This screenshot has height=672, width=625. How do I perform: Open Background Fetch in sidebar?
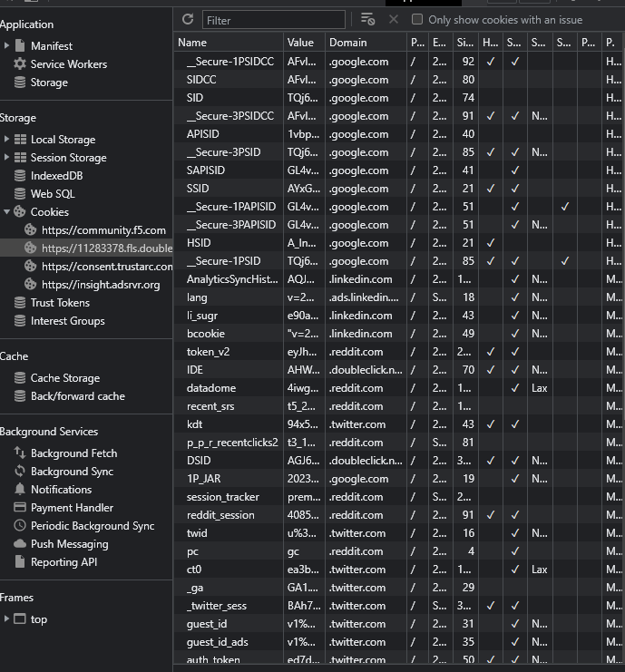[73, 453]
